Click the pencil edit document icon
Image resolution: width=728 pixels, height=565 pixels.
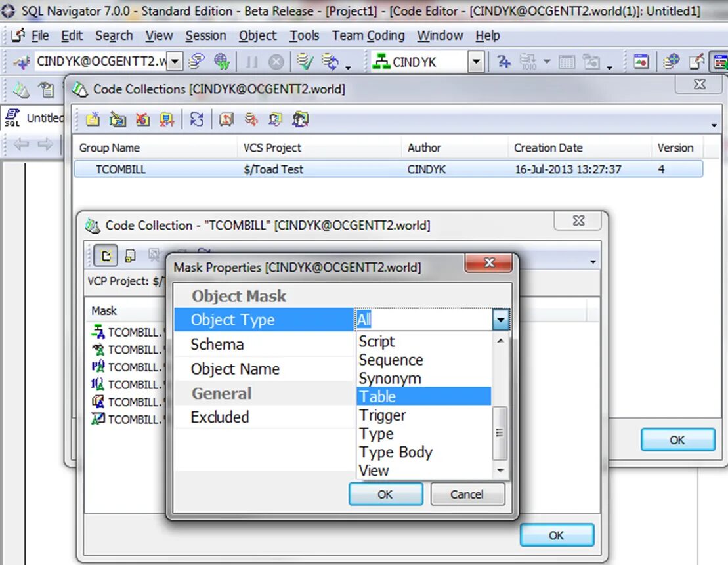click(x=696, y=62)
